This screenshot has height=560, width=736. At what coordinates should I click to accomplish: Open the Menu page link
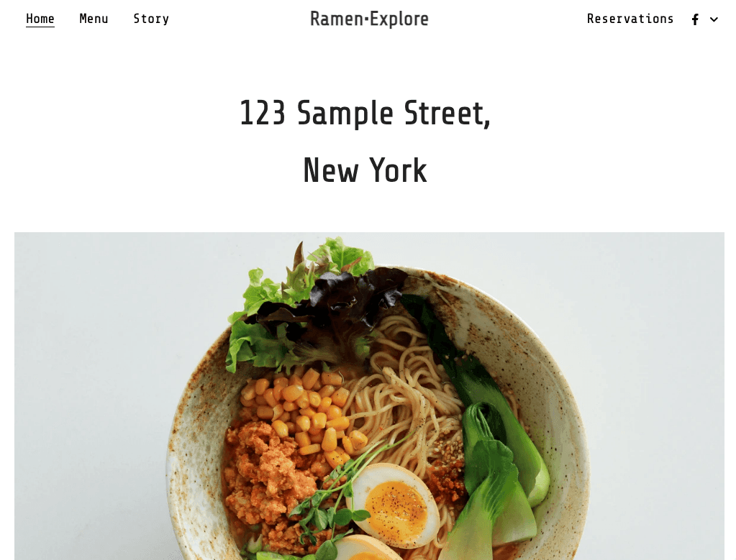tap(94, 19)
